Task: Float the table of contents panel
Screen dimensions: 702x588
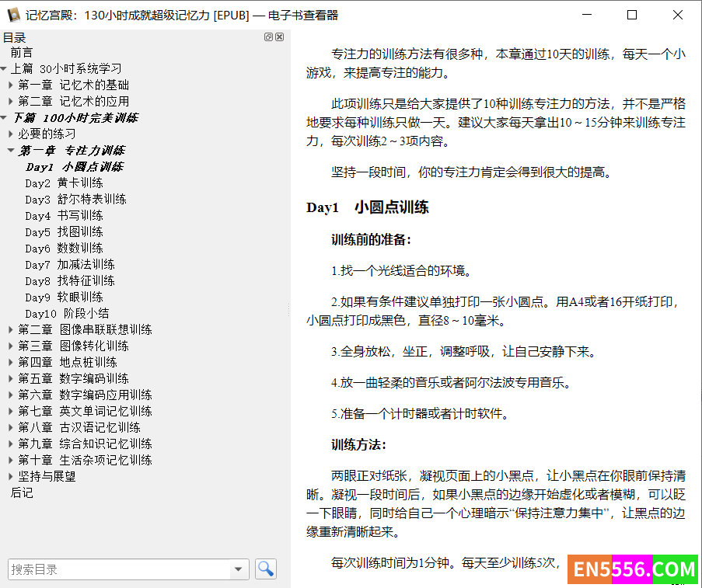Action: coord(268,37)
